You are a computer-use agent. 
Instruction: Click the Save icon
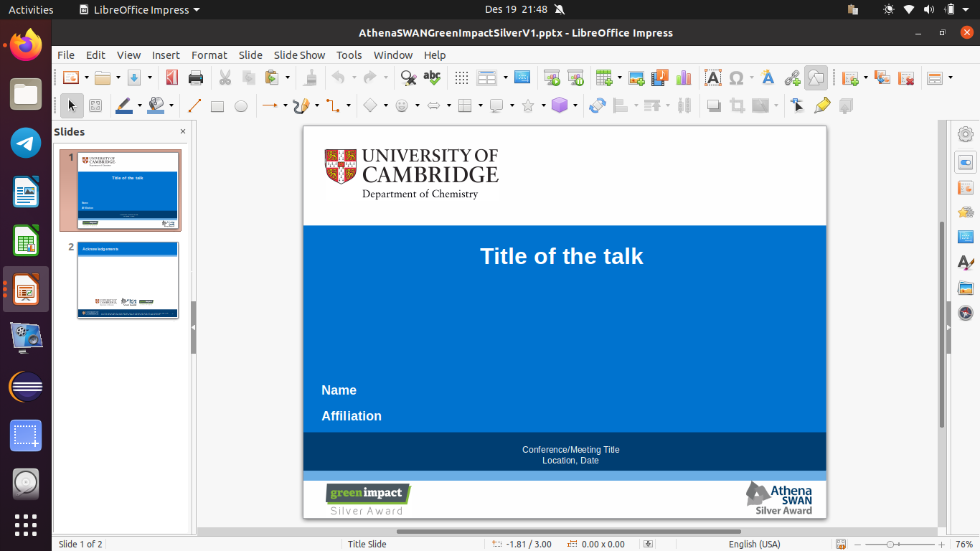(x=134, y=77)
